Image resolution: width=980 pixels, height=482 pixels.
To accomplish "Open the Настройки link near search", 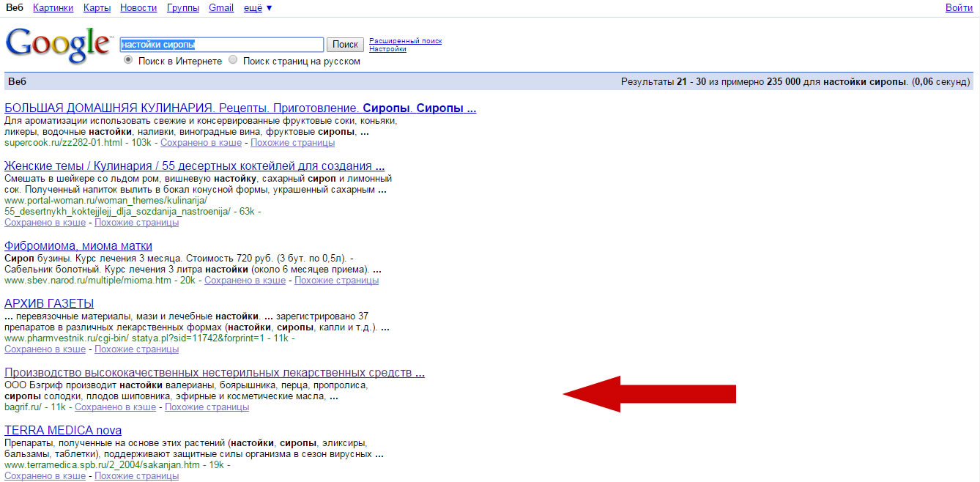I will (387, 49).
